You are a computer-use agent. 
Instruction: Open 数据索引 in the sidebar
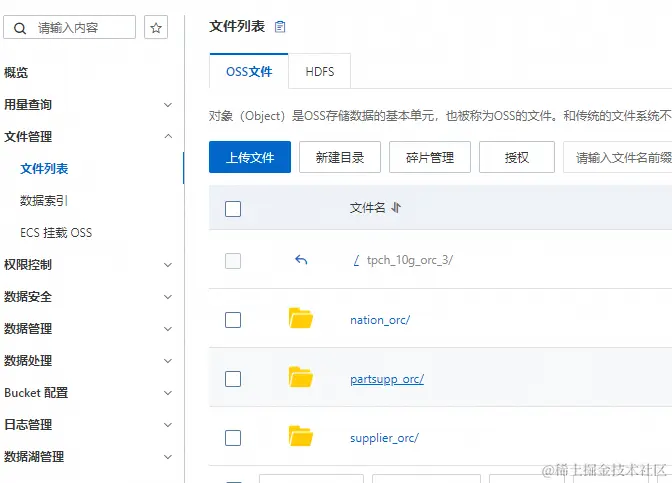(44, 201)
